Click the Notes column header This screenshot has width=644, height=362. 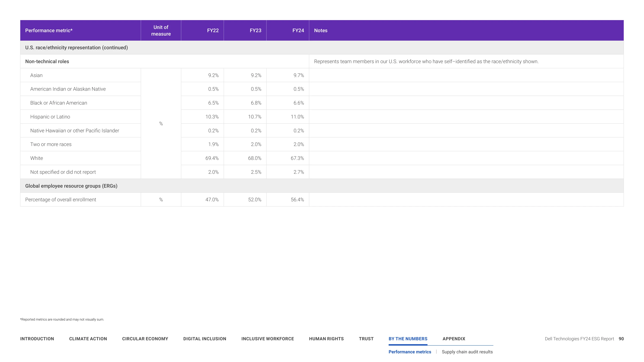pos(321,31)
